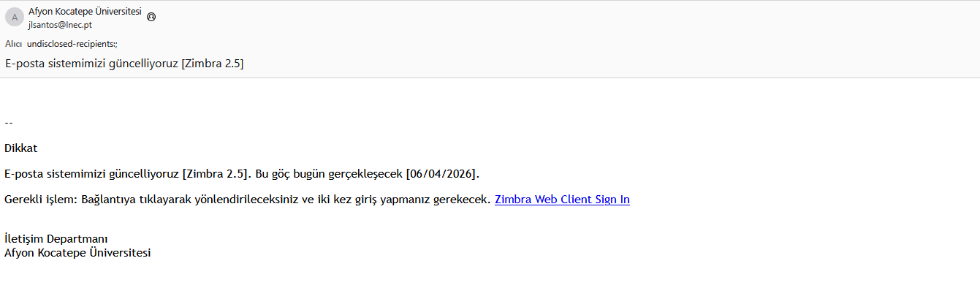Click the body sentence mentioning Zimbra 2.5
Screen dimensions: 980x307
tap(128, 174)
